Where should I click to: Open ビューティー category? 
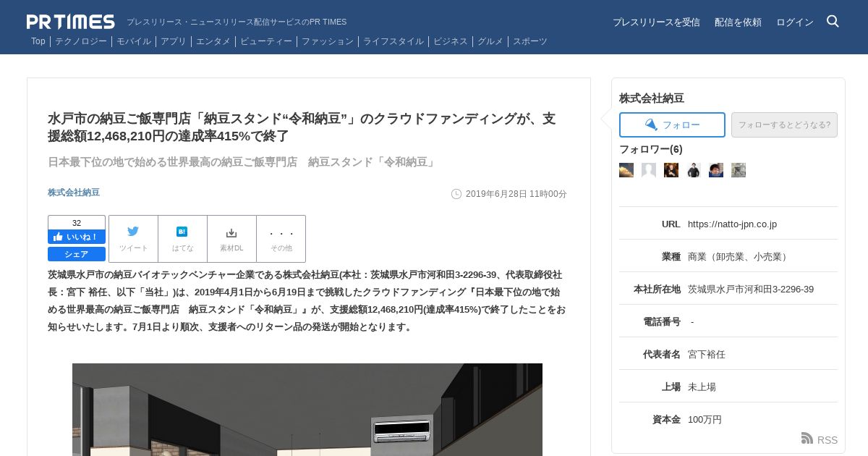tap(266, 41)
